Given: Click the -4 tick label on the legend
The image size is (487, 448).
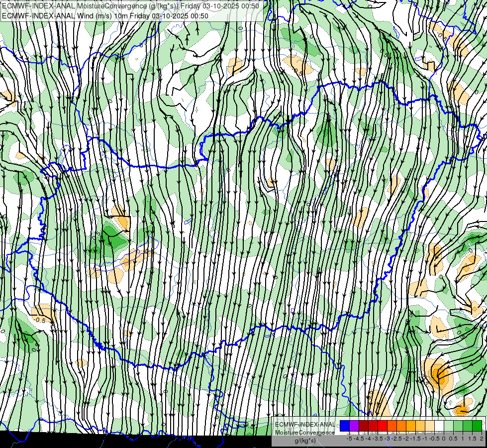Looking at the screenshot, I should [x=369, y=439].
